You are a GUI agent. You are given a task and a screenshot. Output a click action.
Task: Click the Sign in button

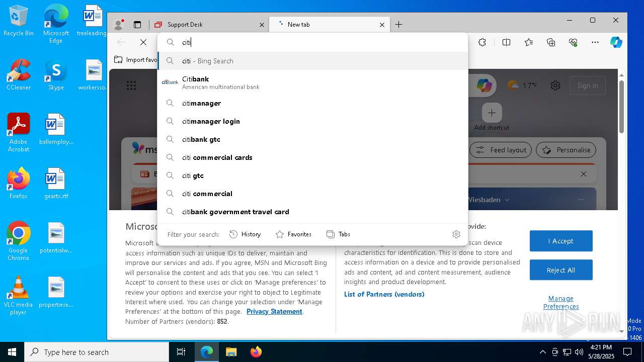pos(588,85)
